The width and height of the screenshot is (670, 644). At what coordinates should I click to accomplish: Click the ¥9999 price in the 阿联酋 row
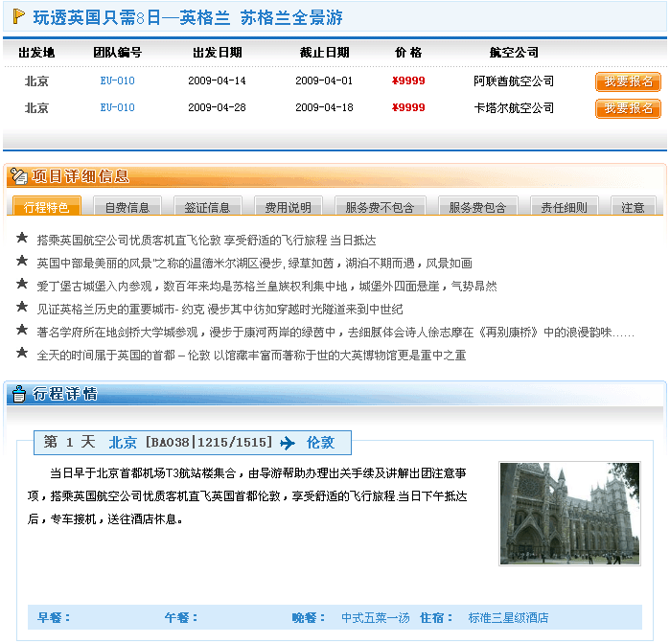[408, 80]
